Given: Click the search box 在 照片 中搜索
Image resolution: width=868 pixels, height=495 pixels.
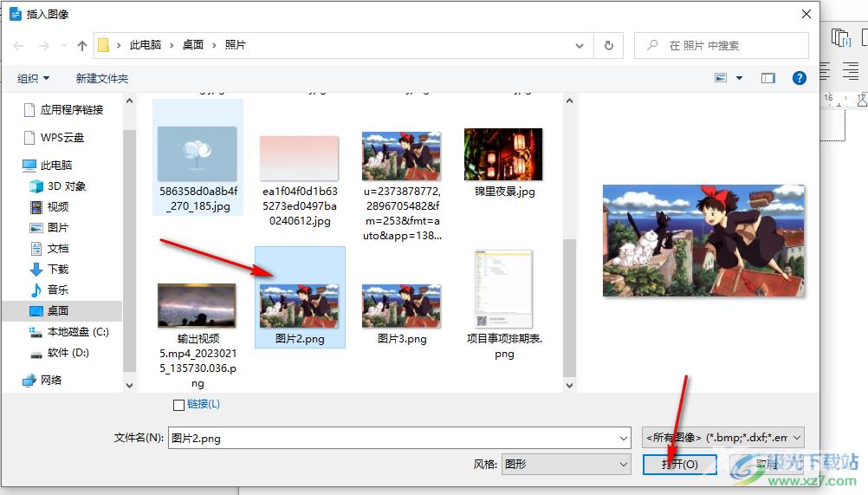Looking at the screenshot, I should 722,45.
